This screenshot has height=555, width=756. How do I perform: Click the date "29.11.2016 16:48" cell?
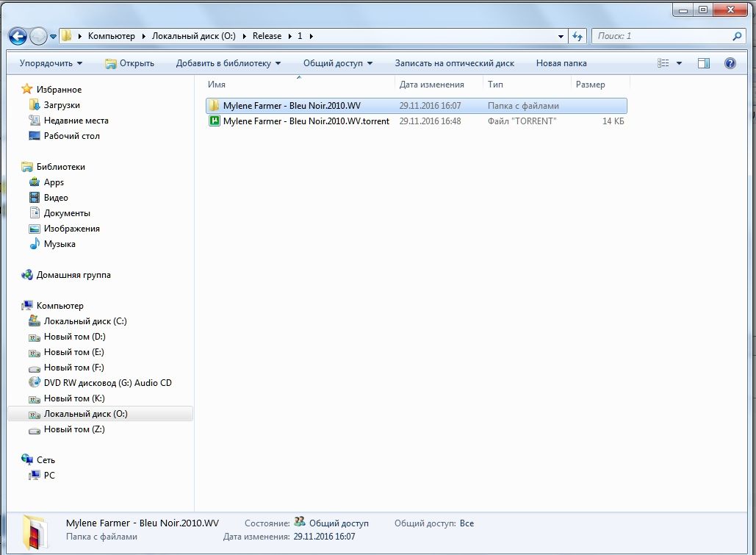pyautogui.click(x=430, y=121)
